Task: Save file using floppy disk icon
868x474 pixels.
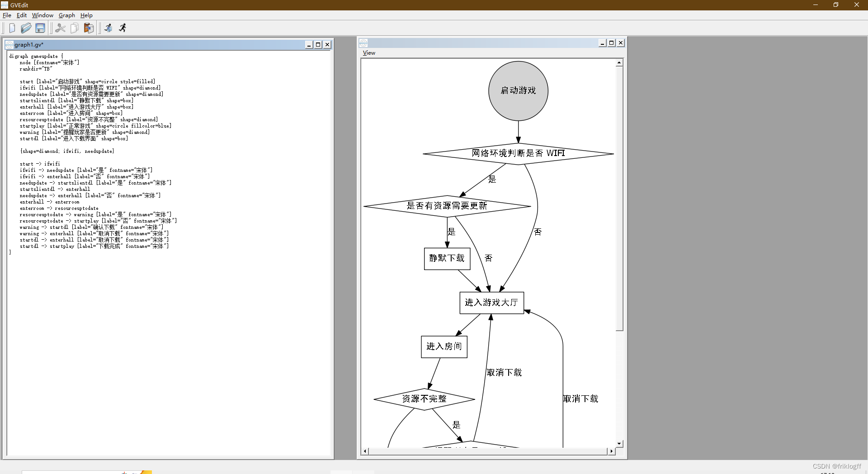Action: (40, 28)
